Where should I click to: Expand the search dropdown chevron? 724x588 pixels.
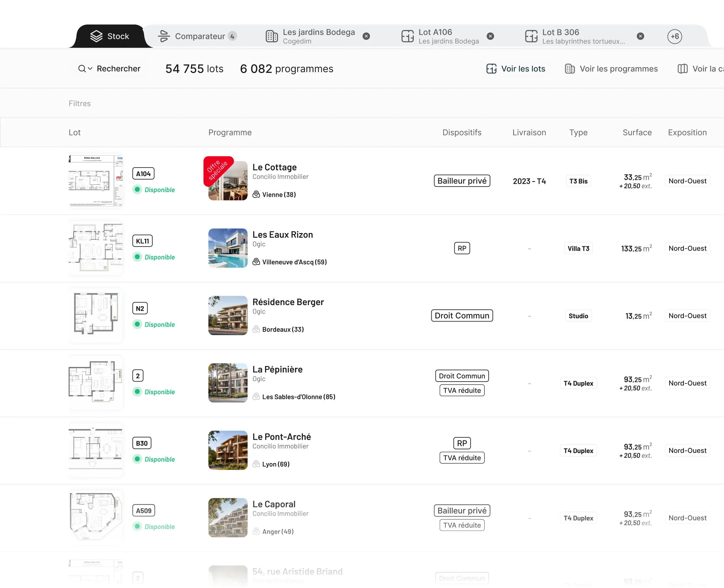click(x=90, y=69)
